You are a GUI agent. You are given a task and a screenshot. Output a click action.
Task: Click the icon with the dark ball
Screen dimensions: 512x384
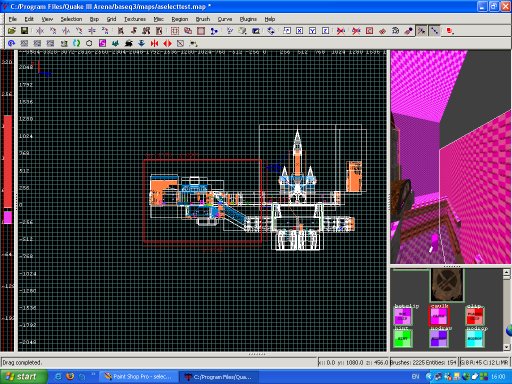(x=408, y=31)
